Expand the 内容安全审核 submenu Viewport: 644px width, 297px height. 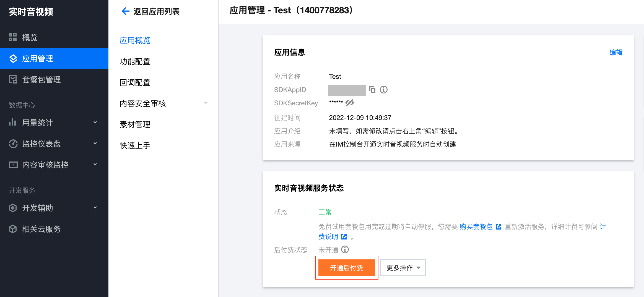pos(206,103)
